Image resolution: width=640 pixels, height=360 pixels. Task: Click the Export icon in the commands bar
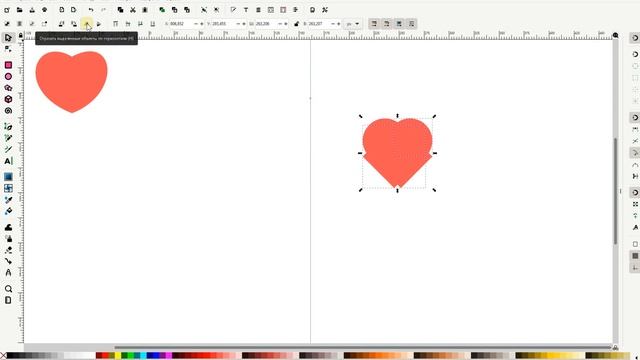point(74,10)
